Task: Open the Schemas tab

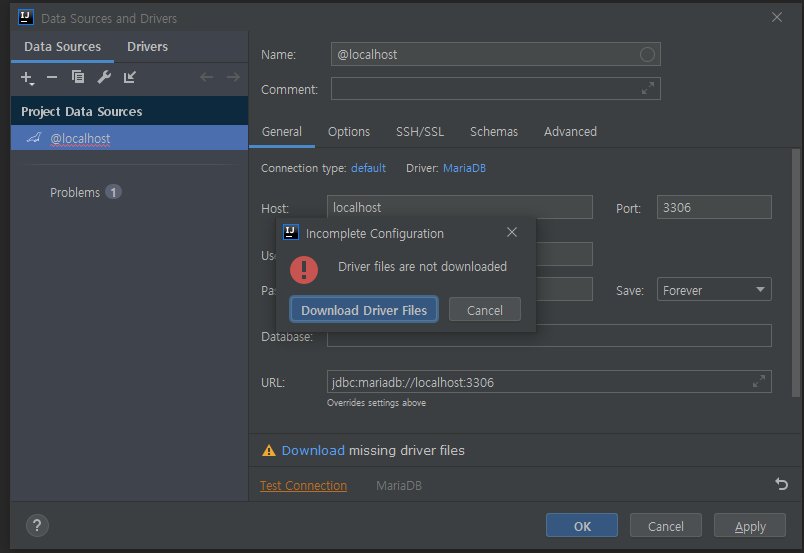Action: [x=494, y=132]
